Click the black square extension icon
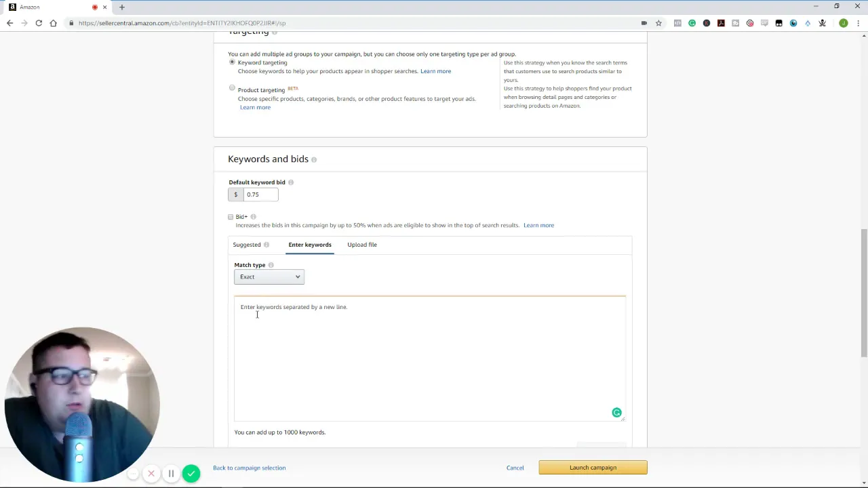This screenshot has height=488, width=868. tap(778, 23)
